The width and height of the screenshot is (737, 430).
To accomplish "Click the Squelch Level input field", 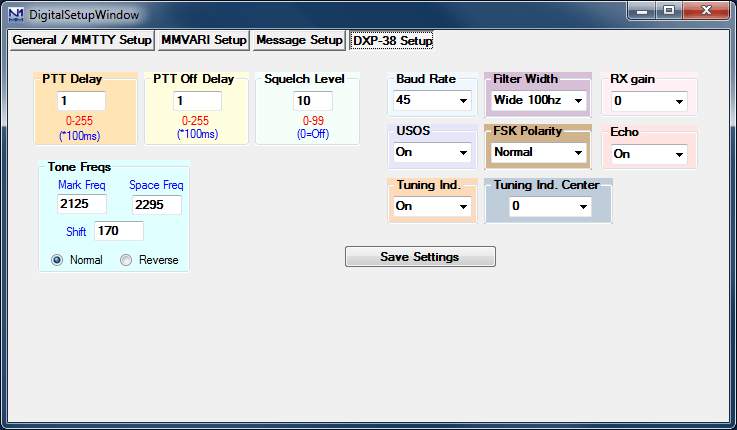I will point(313,101).
